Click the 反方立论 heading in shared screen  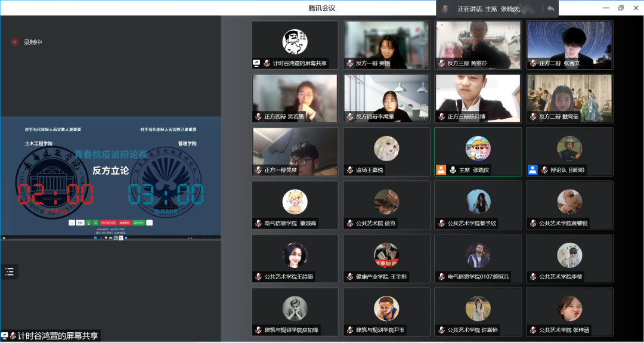click(111, 171)
